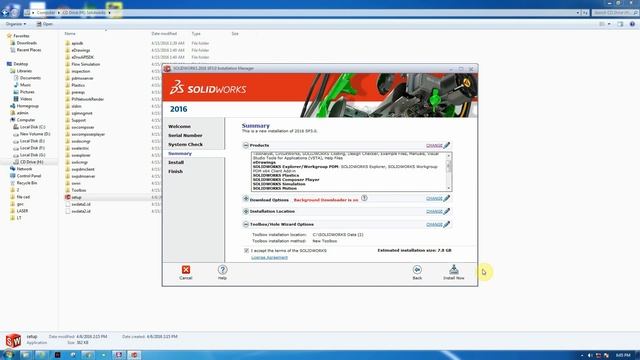The height and width of the screenshot is (360, 640).
Task: Click Install Now icon in installer
Action: click(453, 270)
